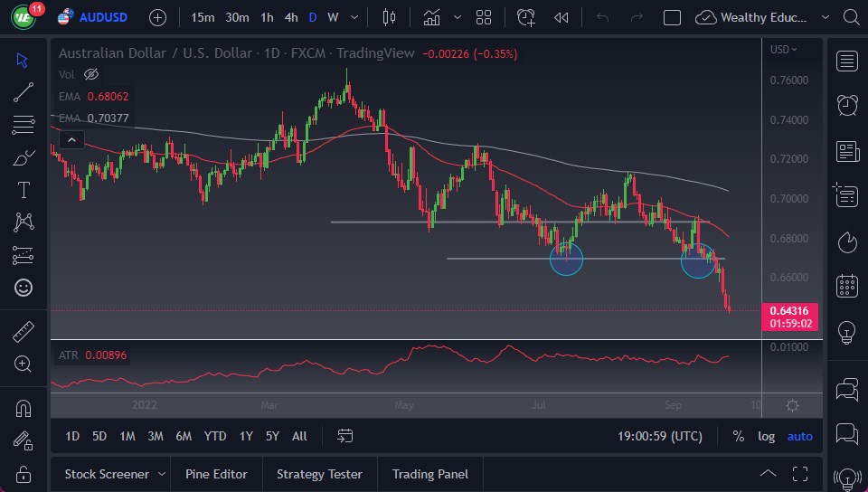Expand the timeframe interval dropdown arrow

[354, 17]
